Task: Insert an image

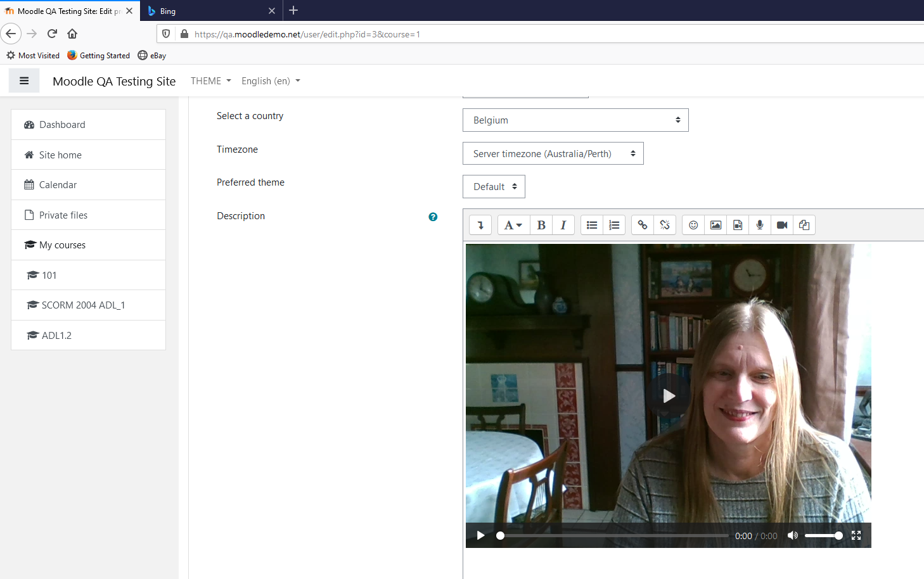Action: 715,225
